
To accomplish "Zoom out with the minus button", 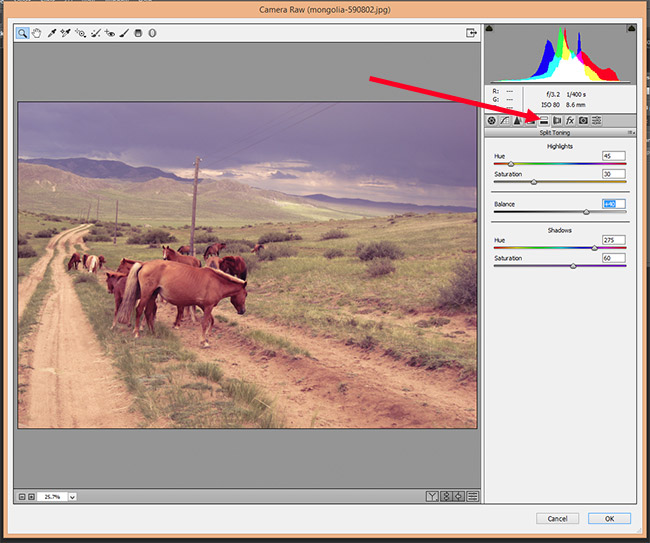I will pos(22,497).
